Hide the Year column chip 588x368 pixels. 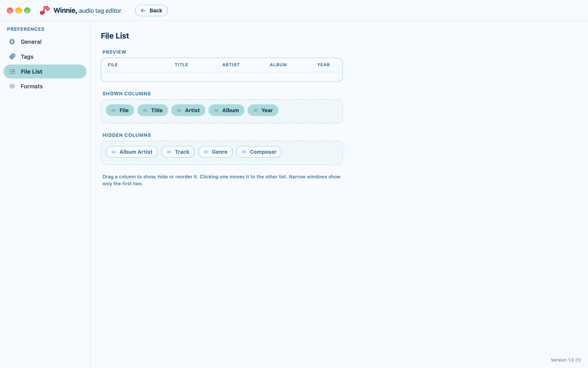[263, 110]
